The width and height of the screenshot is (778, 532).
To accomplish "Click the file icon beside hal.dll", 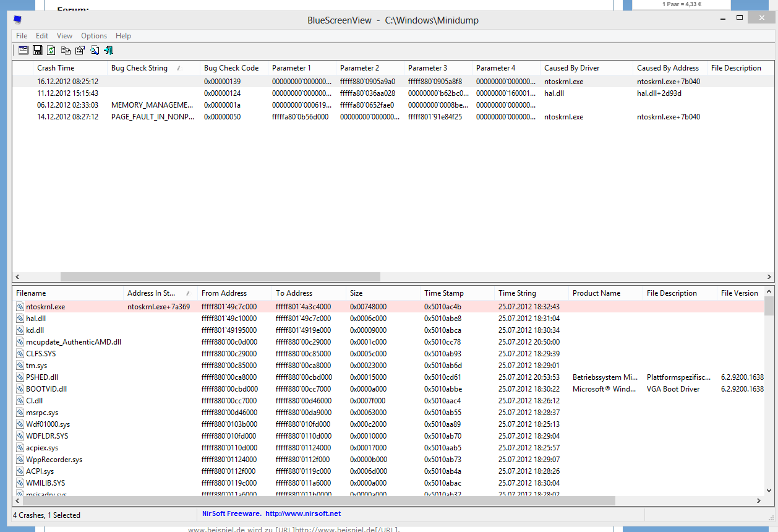I will (20, 318).
